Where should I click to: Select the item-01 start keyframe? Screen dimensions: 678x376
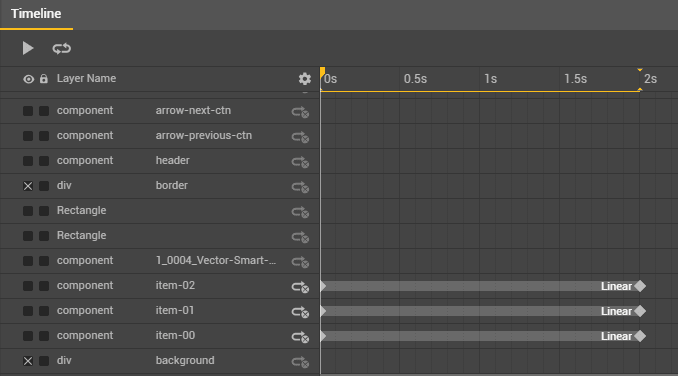323,311
